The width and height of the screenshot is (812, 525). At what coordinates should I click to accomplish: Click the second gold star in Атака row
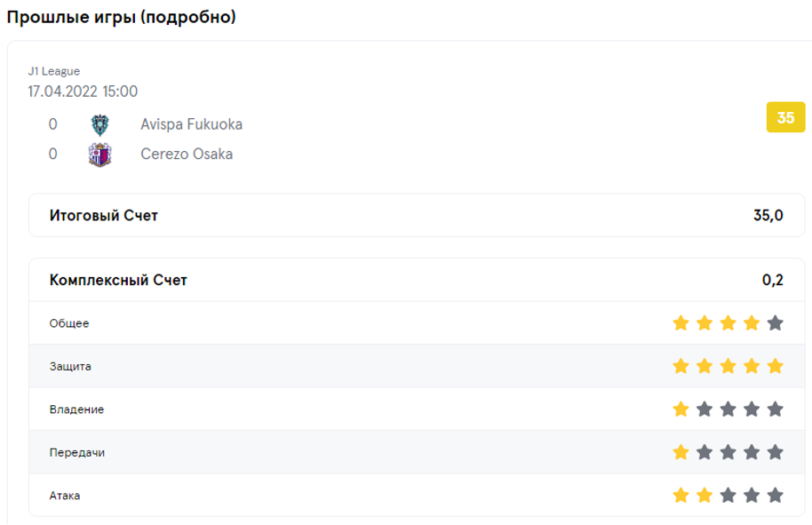pos(705,496)
